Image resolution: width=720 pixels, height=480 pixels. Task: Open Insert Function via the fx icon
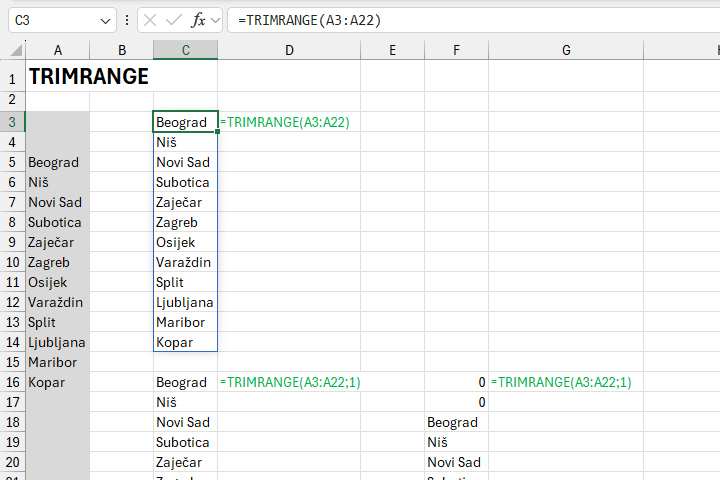[198, 20]
